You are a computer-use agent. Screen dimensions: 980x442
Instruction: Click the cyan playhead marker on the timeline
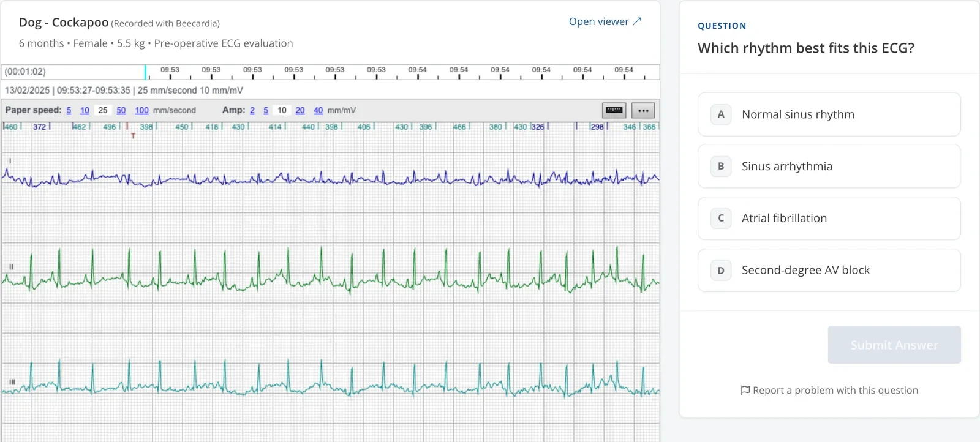(145, 72)
